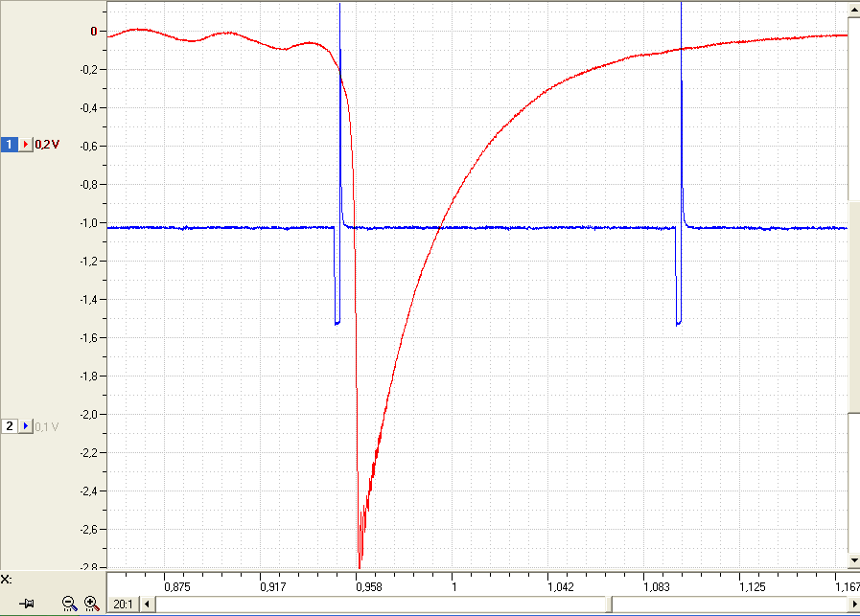Click the vertical scrollbar thumb
Image resolution: width=860 pixels, height=616 pixels.
click(x=854, y=307)
